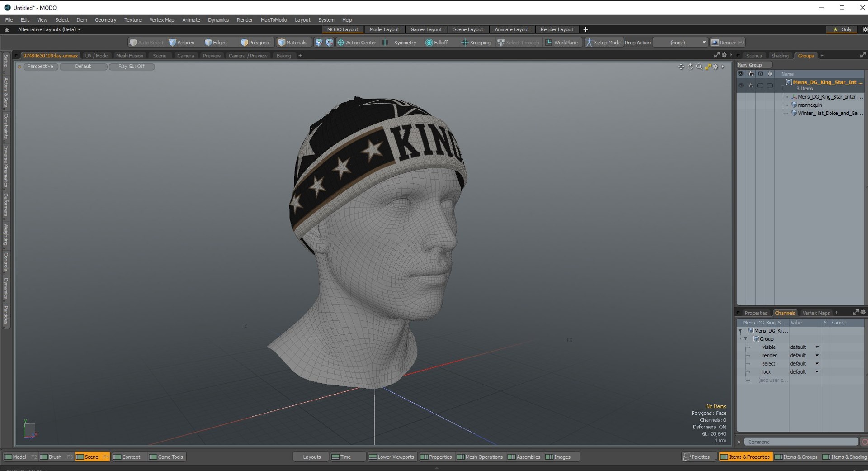Toggle Symmetry on
Screen dimensions: 868x471
point(400,43)
